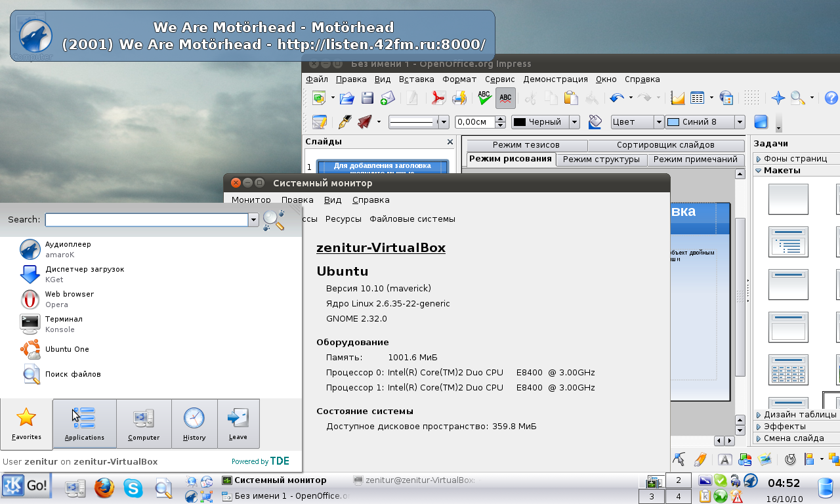Select slide 1 thumbnail in Слайды panel
The width and height of the screenshot is (840, 504).
[x=383, y=167]
